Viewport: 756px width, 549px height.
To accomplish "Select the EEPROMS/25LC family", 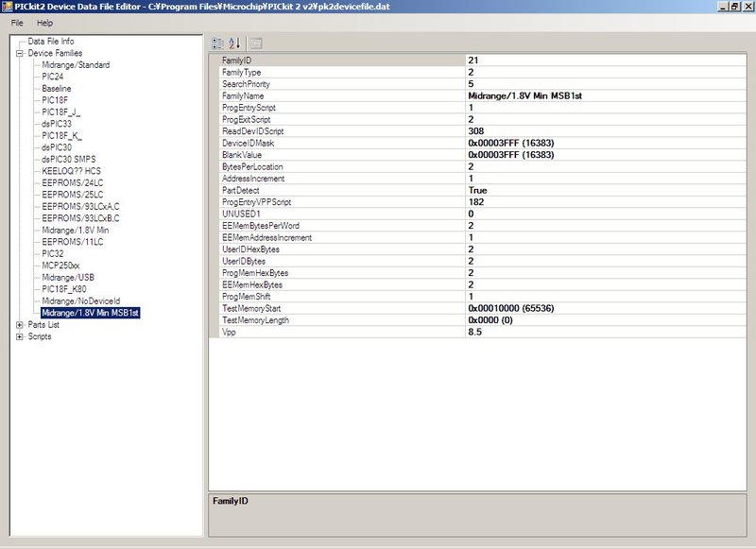I will tap(73, 195).
